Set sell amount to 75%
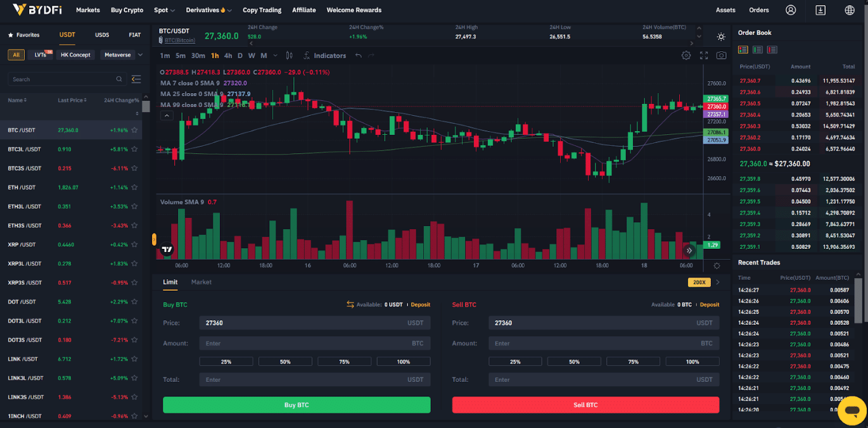 tap(633, 362)
